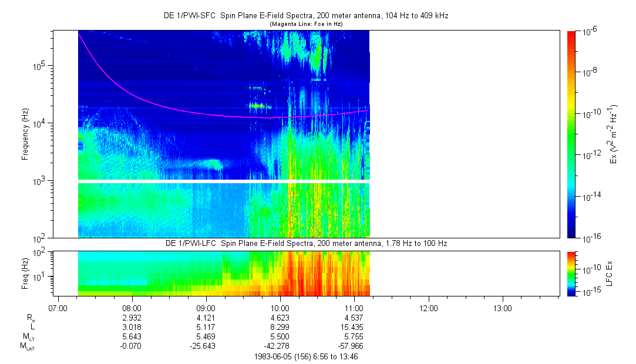Viewport: 636px width, 364px height.
Task: Click the MLT value 5.469
Action: pos(206,336)
